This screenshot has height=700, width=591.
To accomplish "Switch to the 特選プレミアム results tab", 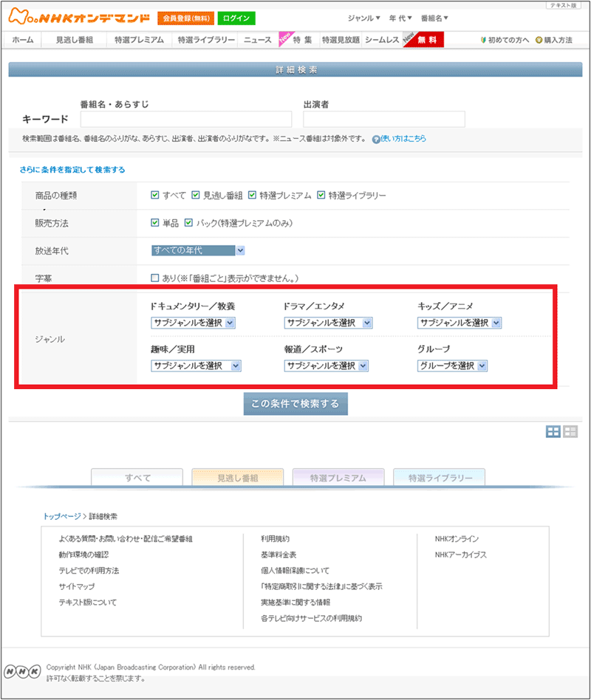I will tap(338, 477).
